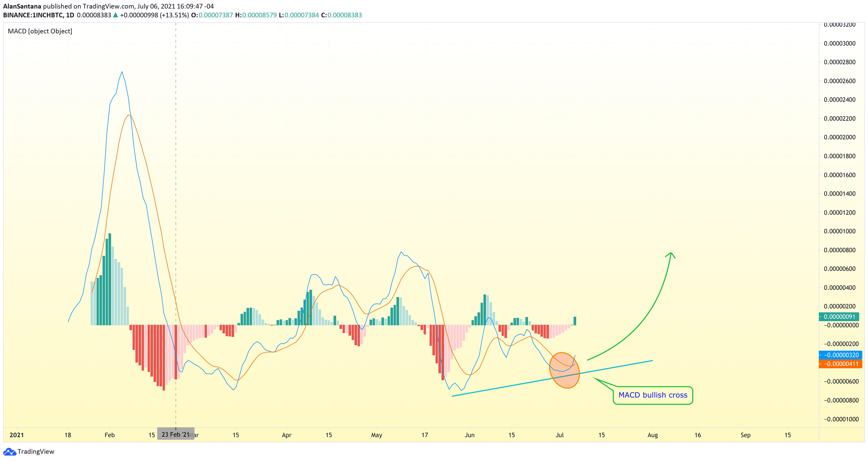Viewport: 868px width, 461px height.
Task: Click the orange signal value tag -0.00000411
Action: pyautogui.click(x=841, y=364)
